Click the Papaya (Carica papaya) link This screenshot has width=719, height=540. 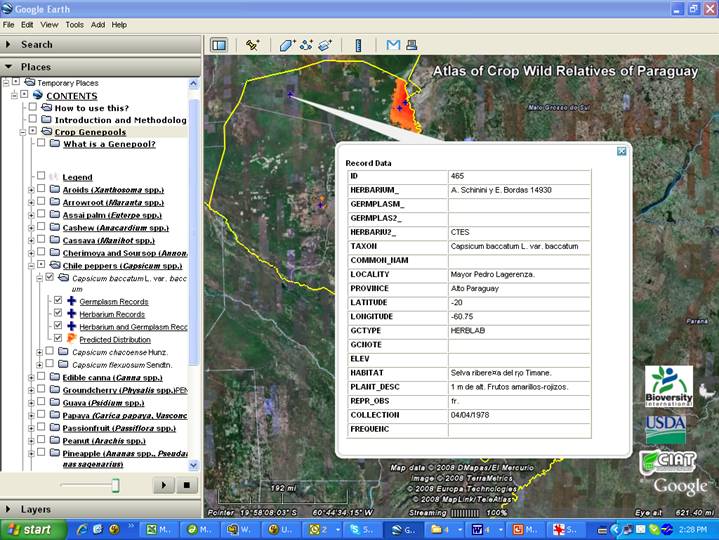[125, 415]
